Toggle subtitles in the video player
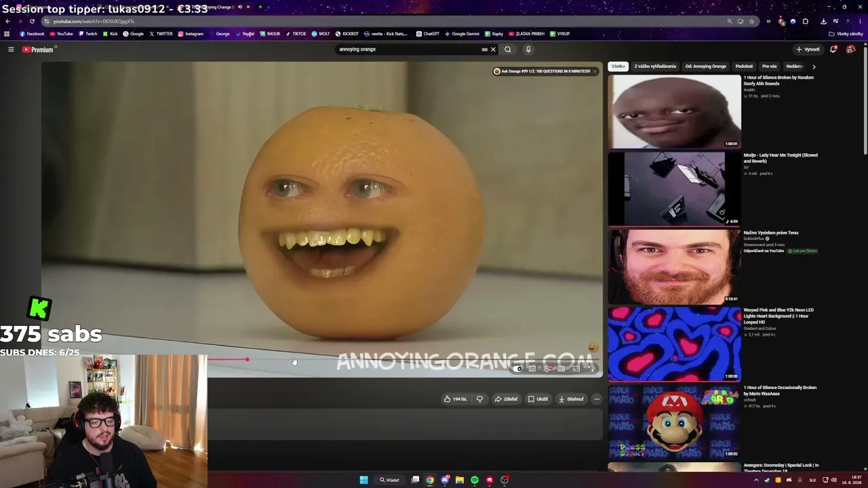The width and height of the screenshot is (868, 488). point(532,369)
